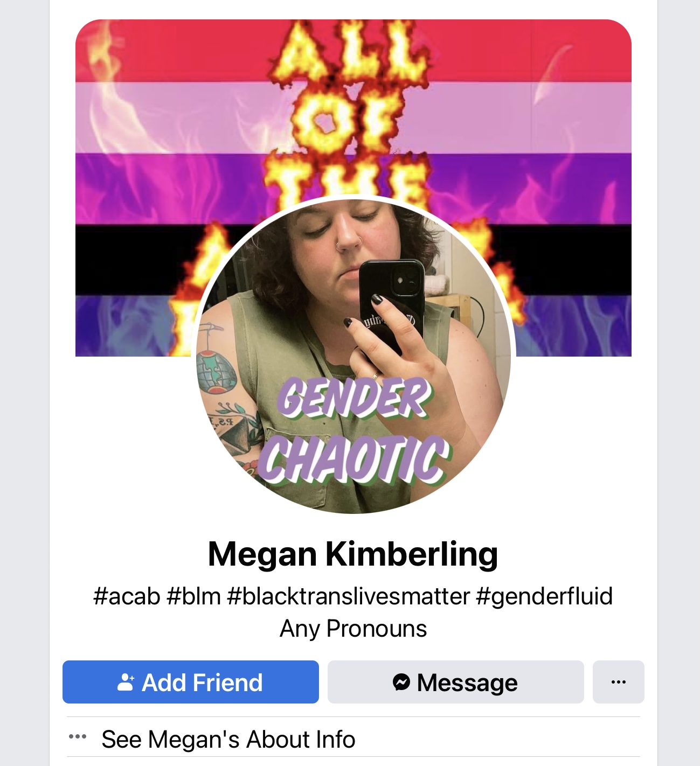700x766 pixels.
Task: Open the #blacktranslivesmatter hashtag
Action: (349, 596)
